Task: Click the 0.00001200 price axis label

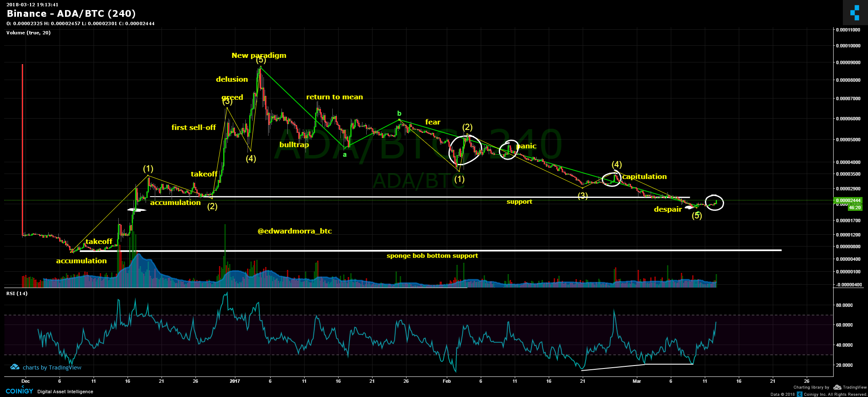Action: click(849, 234)
